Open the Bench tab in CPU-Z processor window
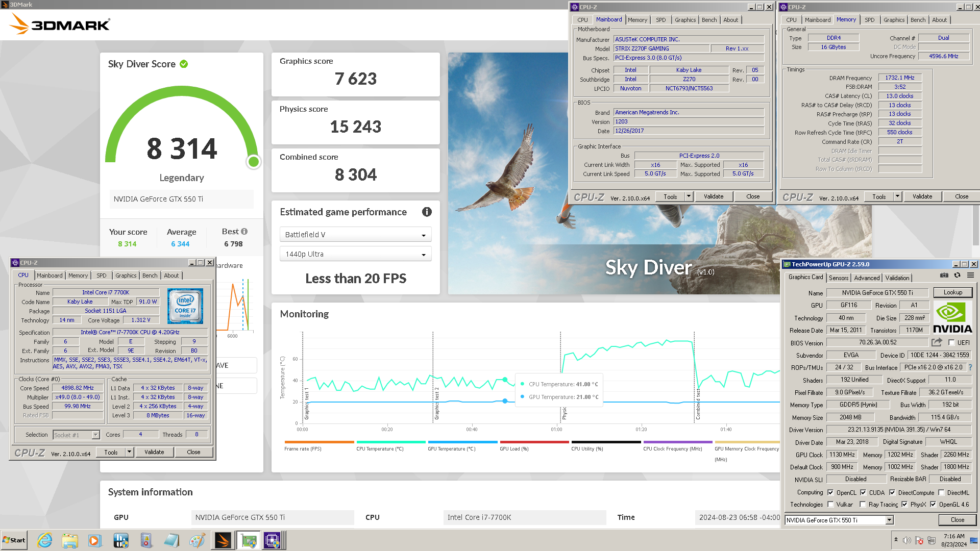 [x=150, y=275]
